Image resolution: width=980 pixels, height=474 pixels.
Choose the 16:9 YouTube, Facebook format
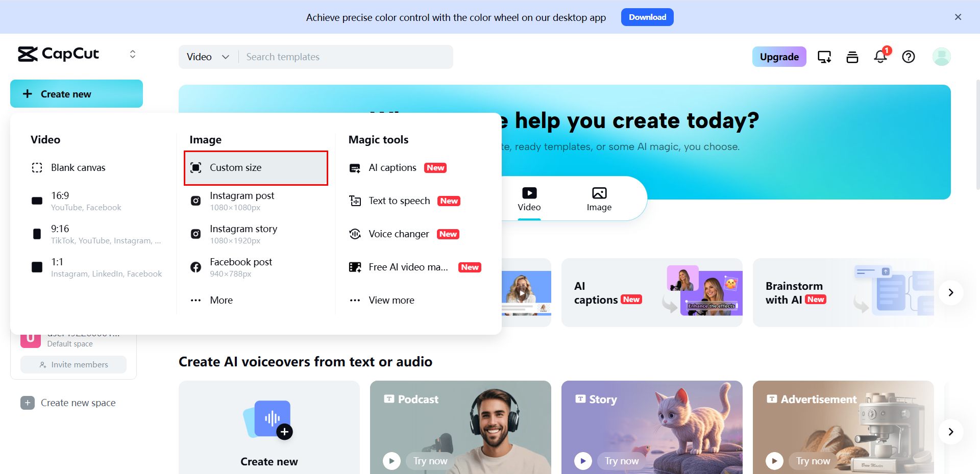point(96,201)
